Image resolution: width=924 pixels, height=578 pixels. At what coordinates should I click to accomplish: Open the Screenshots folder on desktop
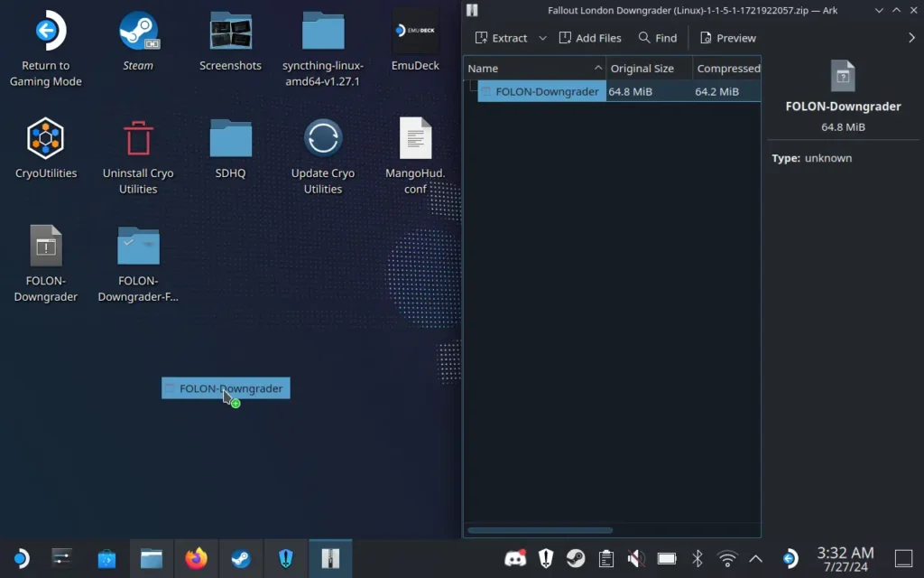coord(230,40)
